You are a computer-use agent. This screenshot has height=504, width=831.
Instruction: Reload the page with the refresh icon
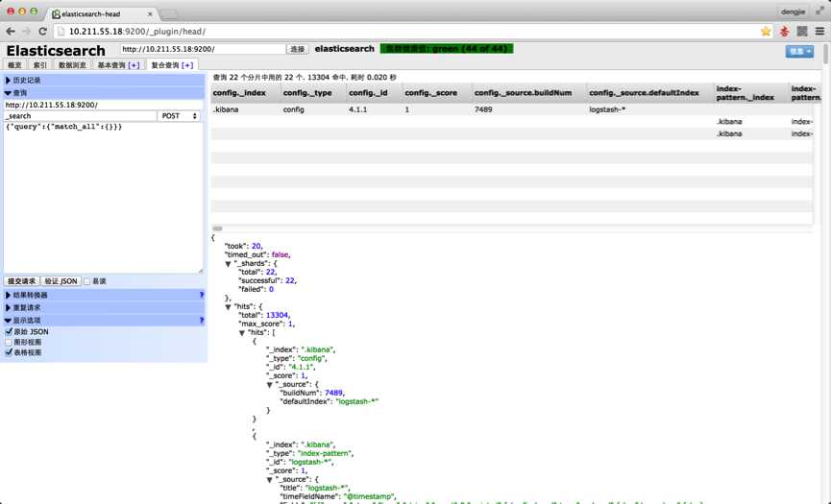point(43,32)
